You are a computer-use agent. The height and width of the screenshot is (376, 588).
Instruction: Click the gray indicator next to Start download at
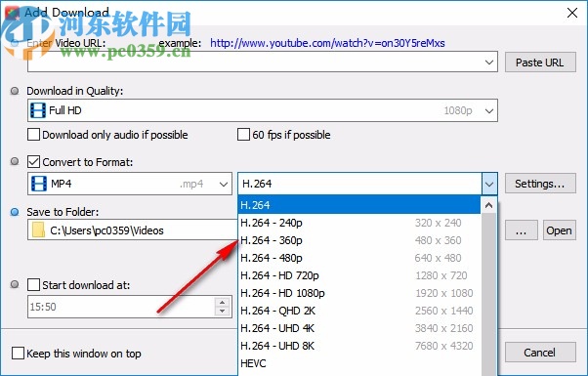tap(15, 284)
